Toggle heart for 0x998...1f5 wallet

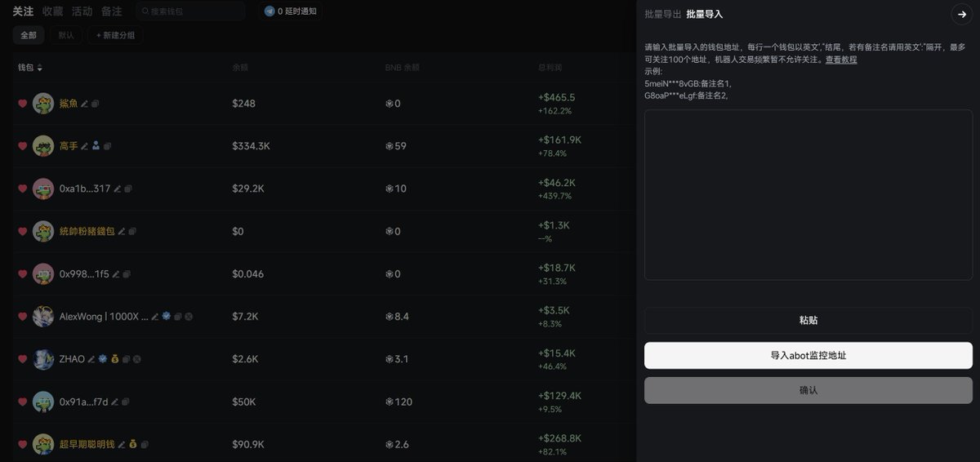point(22,274)
